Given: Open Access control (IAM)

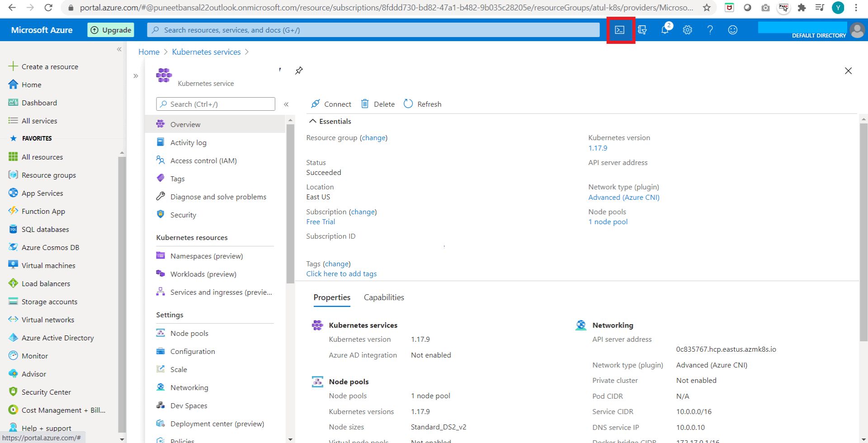Looking at the screenshot, I should click(x=196, y=160).
